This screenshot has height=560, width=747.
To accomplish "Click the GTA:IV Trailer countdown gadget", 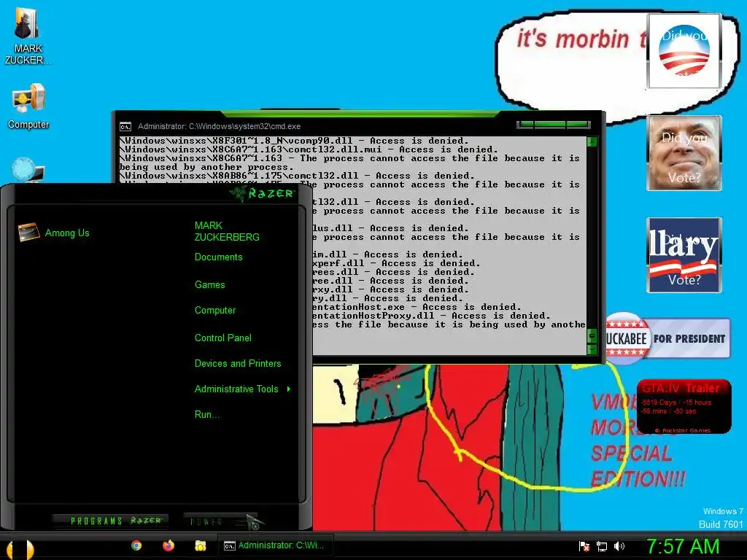I will 684,406.
